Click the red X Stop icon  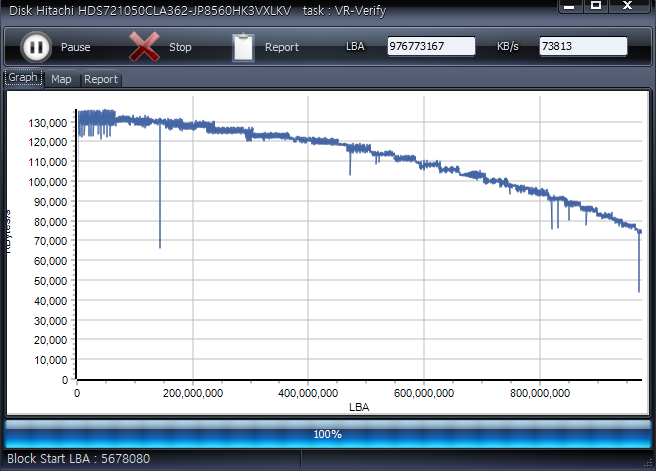coord(144,47)
